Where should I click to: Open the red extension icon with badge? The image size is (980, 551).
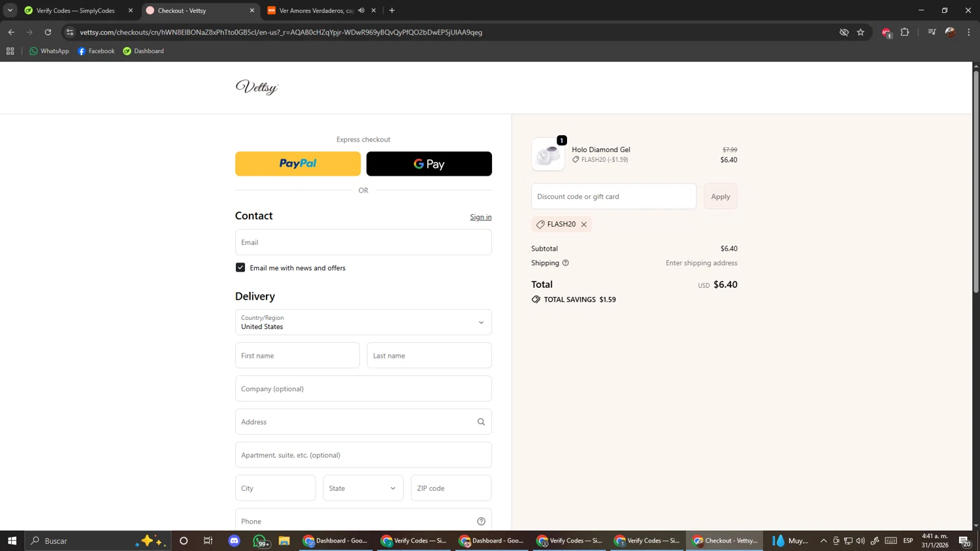coord(886,33)
